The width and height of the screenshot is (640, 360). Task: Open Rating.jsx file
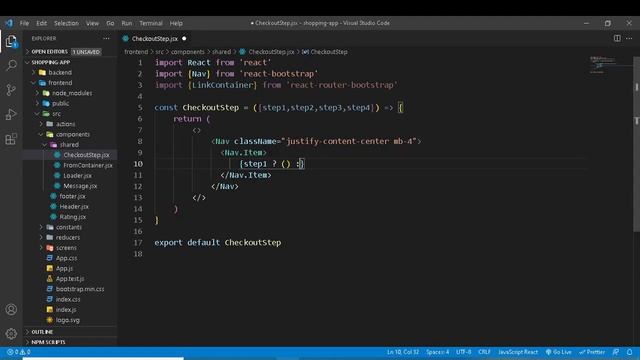click(70, 217)
